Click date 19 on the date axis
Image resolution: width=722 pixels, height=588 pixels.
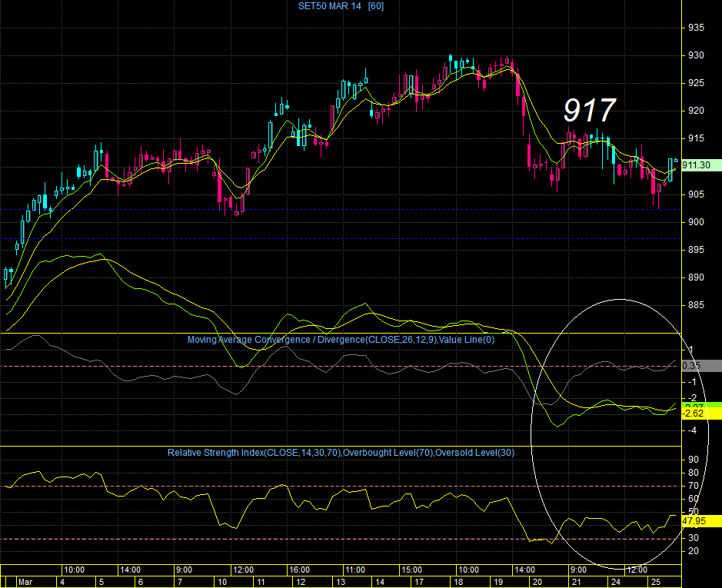click(498, 582)
